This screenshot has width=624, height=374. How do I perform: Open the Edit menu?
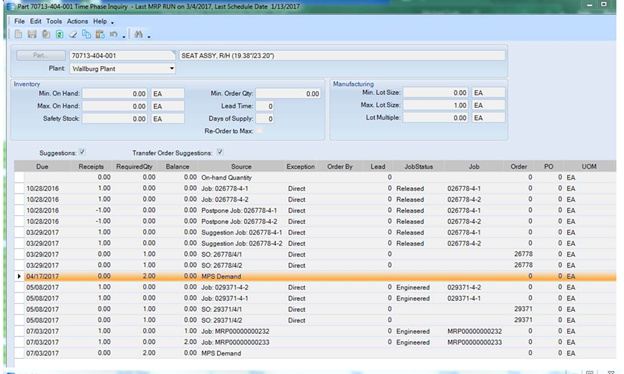point(35,21)
